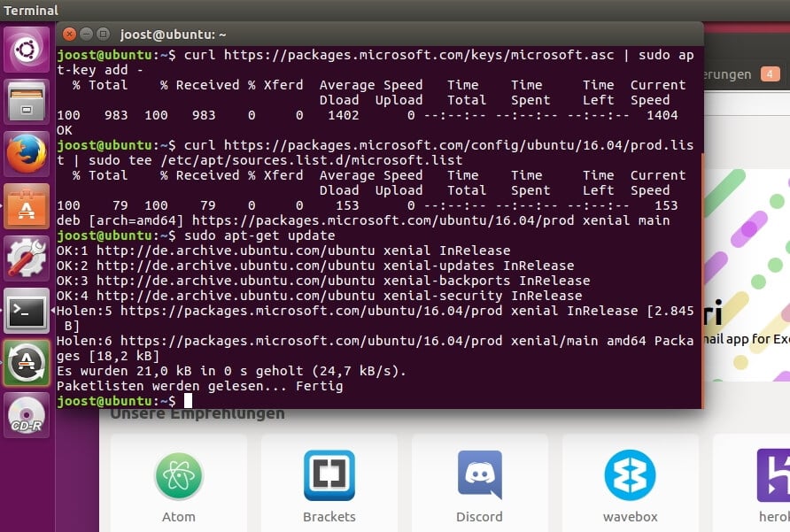Image resolution: width=790 pixels, height=532 pixels.
Task: Click the 'deb [arch=amd64]' output line
Action: pos(363,220)
